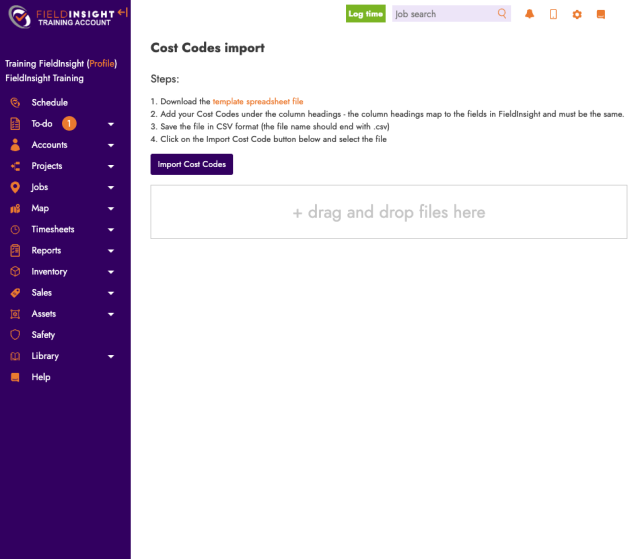630x559 pixels.
Task: Click the mobile phone icon in header
Action: click(x=553, y=14)
